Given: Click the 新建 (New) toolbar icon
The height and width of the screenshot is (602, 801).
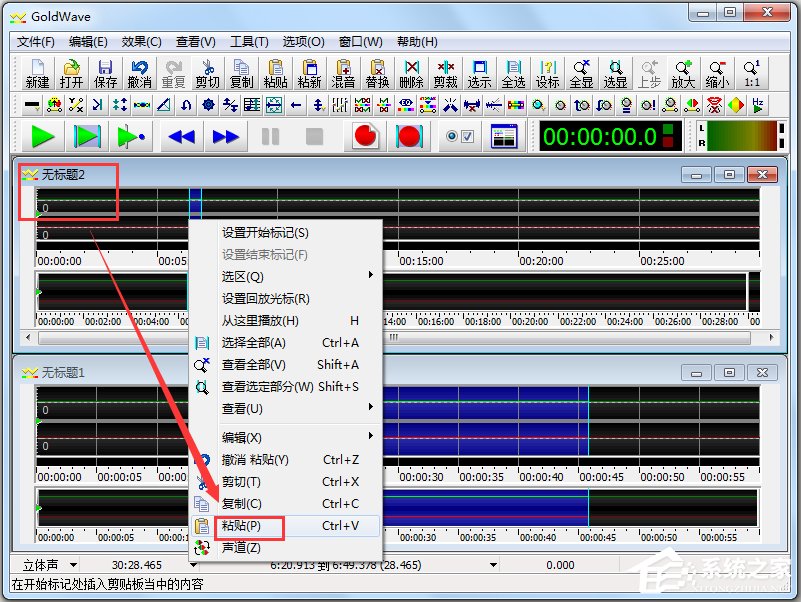Looking at the screenshot, I should coord(37,74).
